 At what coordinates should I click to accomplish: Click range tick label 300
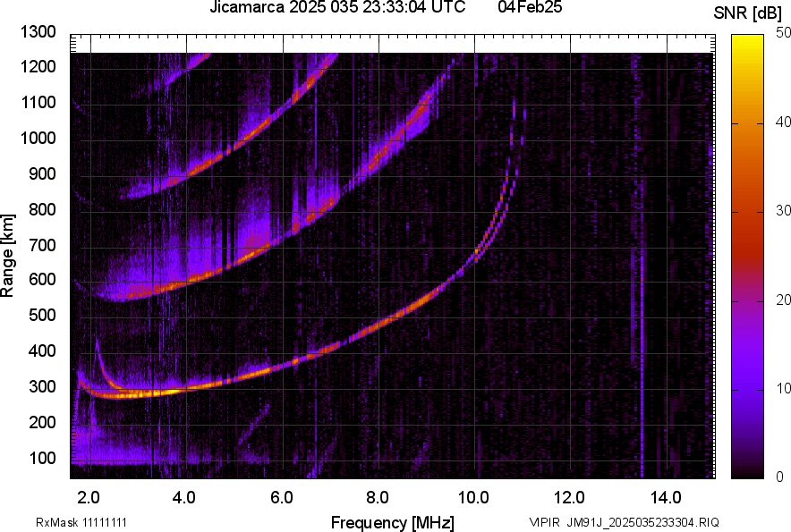point(42,387)
